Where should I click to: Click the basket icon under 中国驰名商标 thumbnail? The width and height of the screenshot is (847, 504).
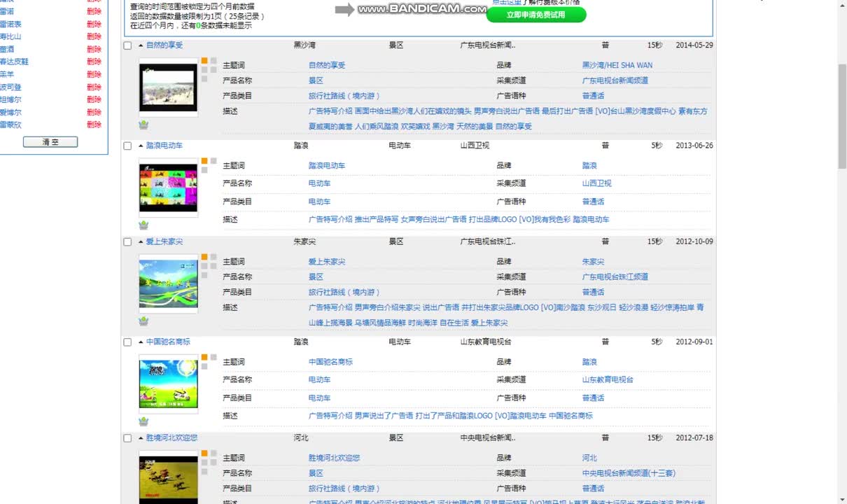click(x=143, y=421)
